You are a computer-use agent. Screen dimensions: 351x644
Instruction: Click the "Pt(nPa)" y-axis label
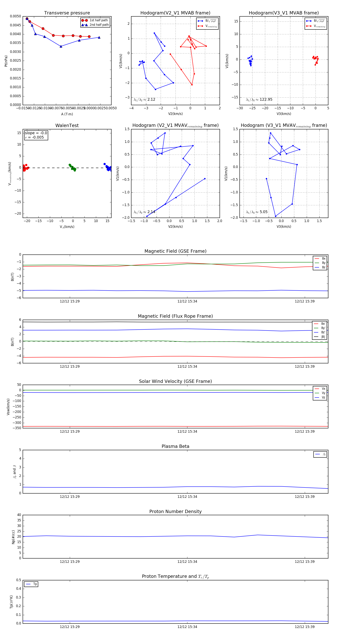pyautogui.click(x=6, y=61)
